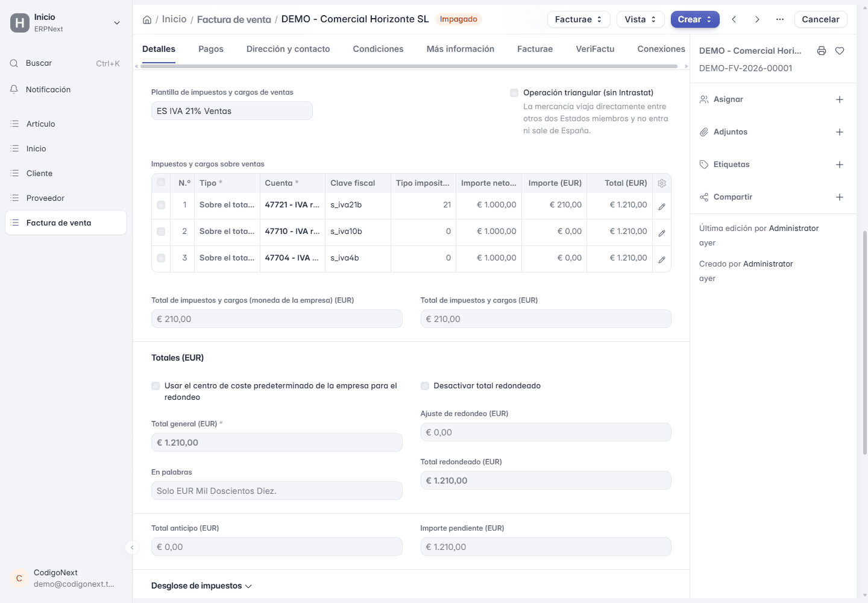
Task: Add a tag with the Etiquetas plus
Action: pos(840,165)
